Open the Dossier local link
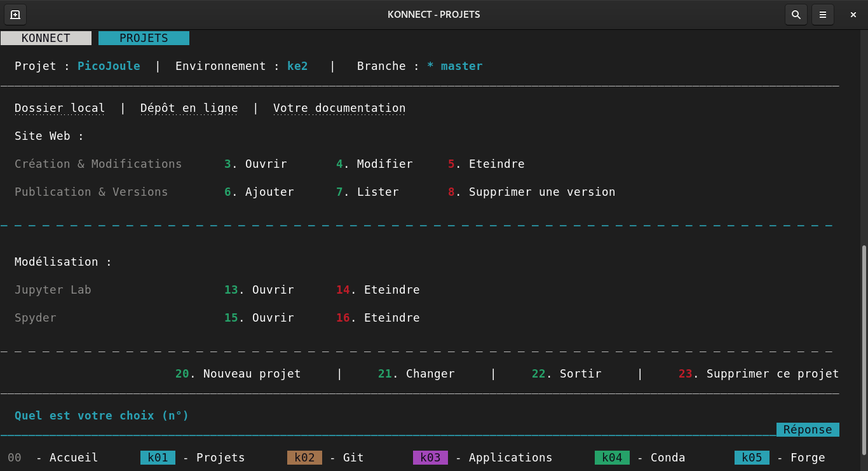 60,108
